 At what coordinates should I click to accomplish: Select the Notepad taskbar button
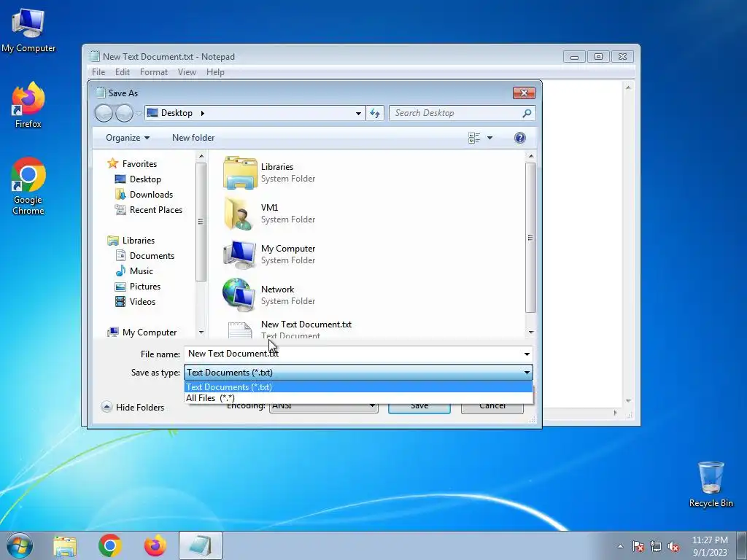(x=201, y=545)
